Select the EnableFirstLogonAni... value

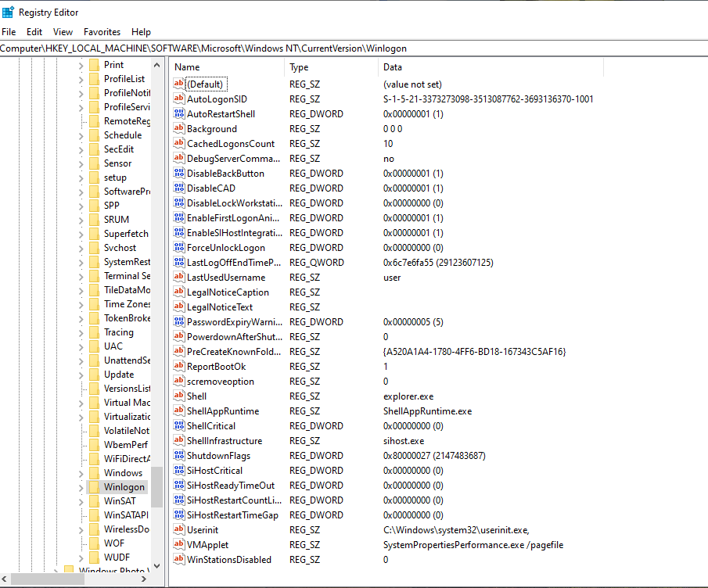point(233,218)
